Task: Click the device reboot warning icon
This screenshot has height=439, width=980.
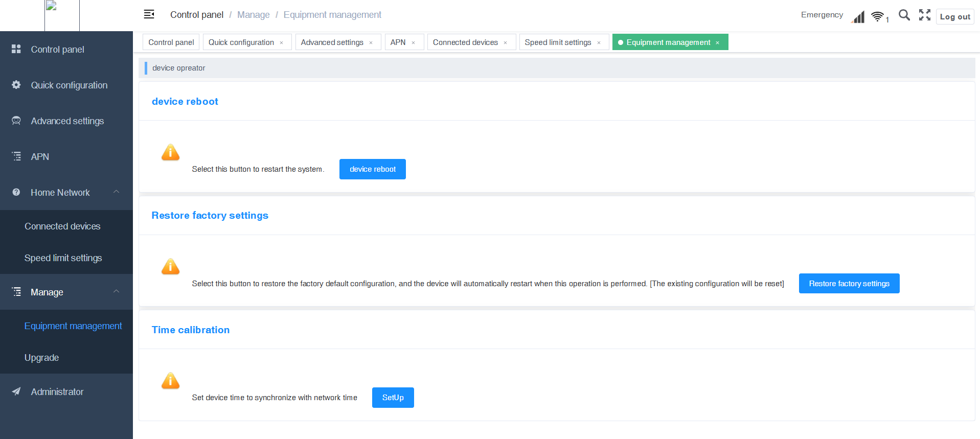Action: [170, 152]
